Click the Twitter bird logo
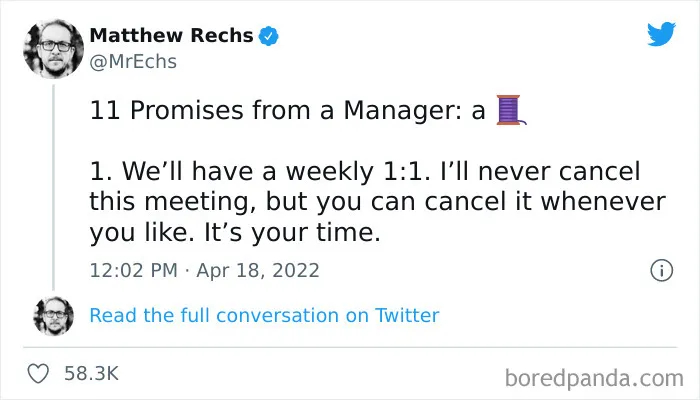 (661, 33)
